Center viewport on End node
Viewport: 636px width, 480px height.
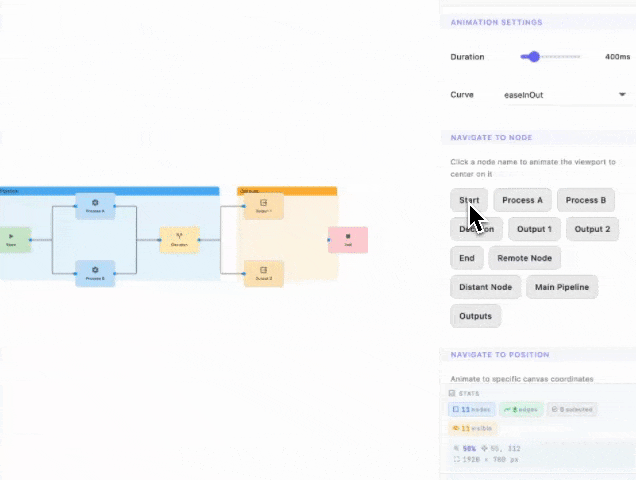click(x=466, y=258)
